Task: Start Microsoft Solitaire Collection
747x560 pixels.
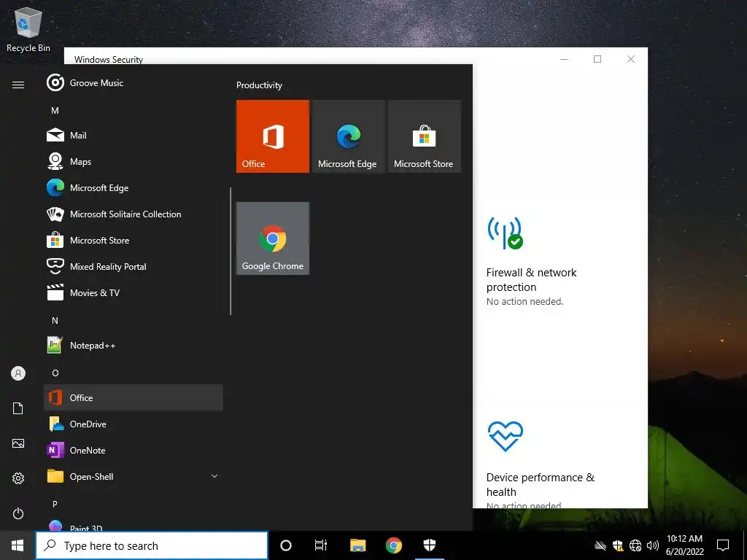Action: click(133, 214)
